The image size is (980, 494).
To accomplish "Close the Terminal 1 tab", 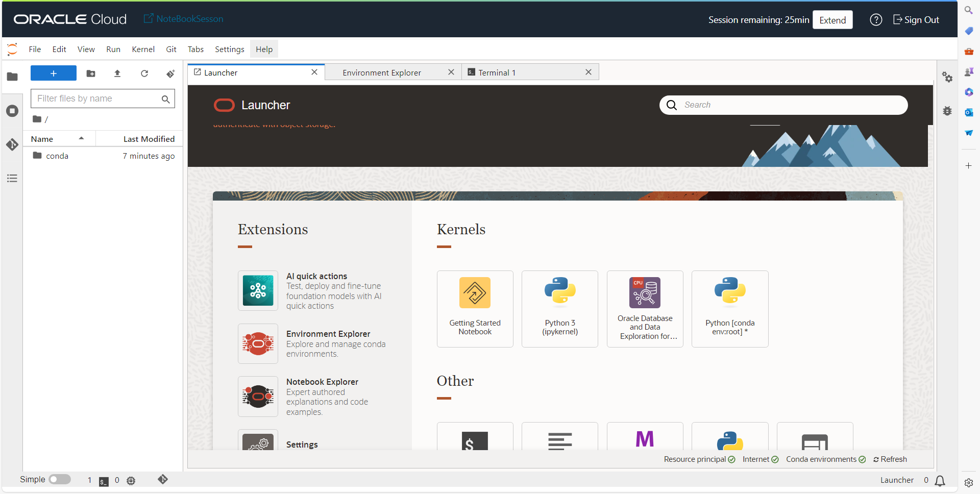I will click(589, 72).
